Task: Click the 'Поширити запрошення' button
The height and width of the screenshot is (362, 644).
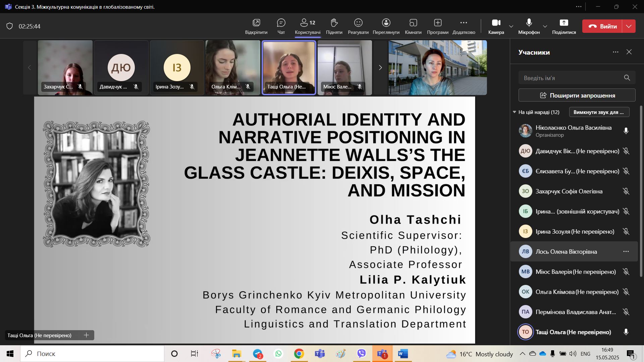Action: 577,95
